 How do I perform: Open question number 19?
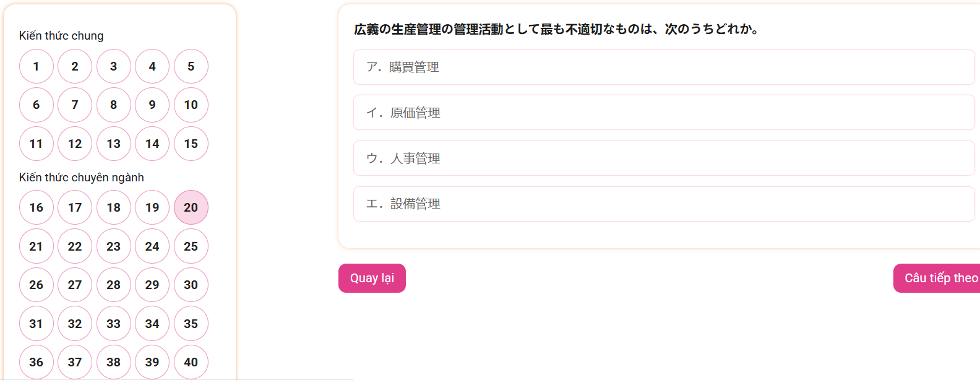coord(152,207)
